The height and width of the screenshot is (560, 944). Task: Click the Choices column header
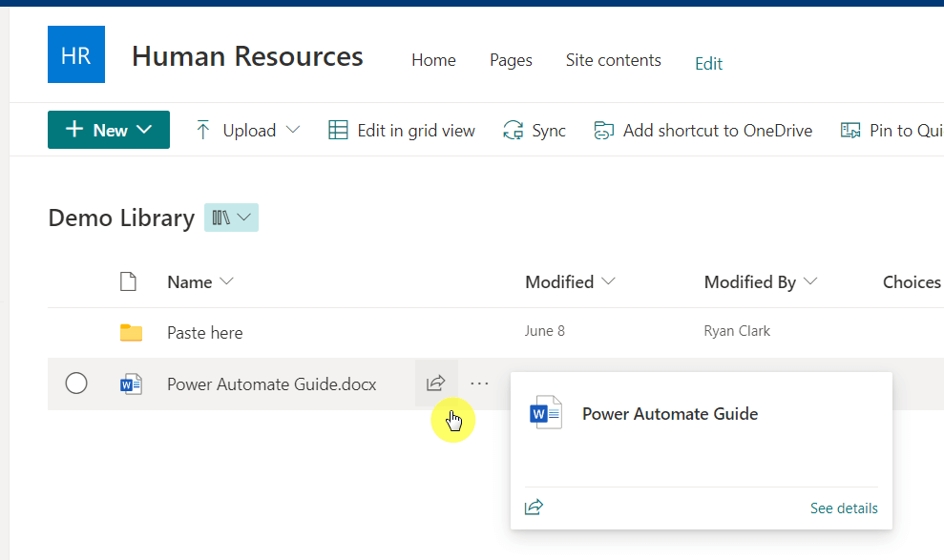[912, 281]
